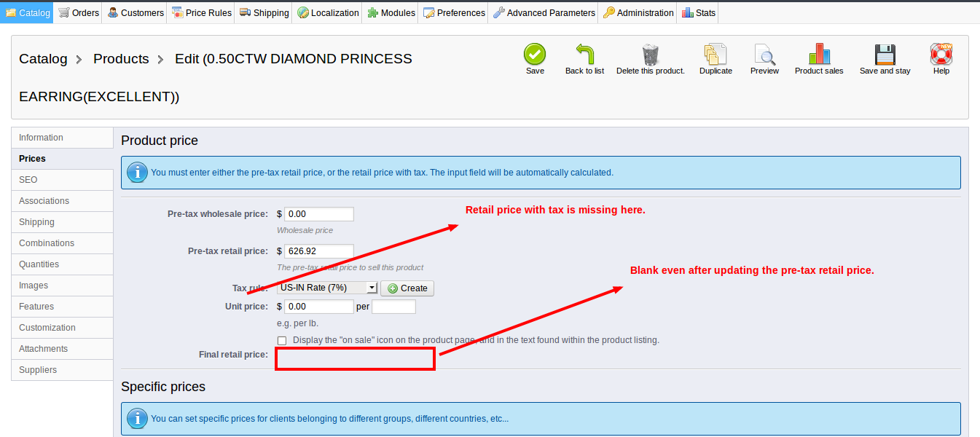Open the Price Rules menu
This screenshot has height=437, width=980.
click(x=201, y=12)
